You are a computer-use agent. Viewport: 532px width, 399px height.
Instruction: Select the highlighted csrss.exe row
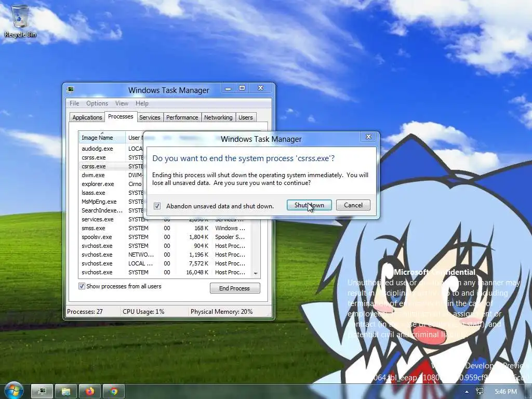(111, 166)
